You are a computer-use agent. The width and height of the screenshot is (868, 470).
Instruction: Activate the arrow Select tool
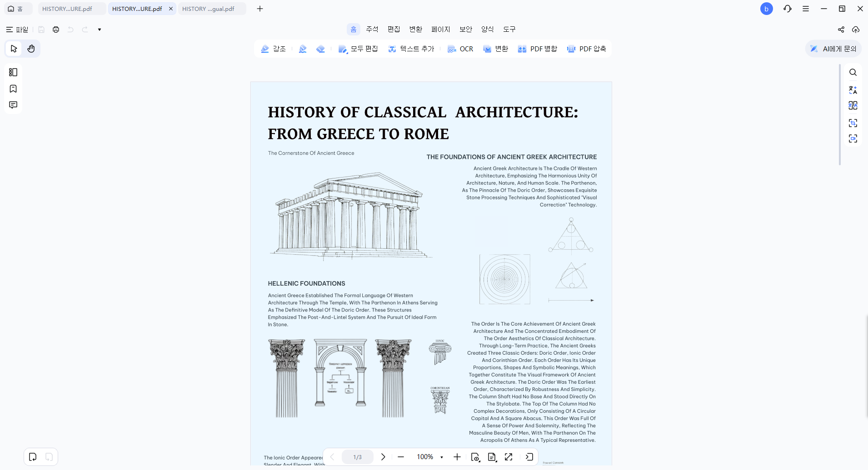(x=14, y=49)
